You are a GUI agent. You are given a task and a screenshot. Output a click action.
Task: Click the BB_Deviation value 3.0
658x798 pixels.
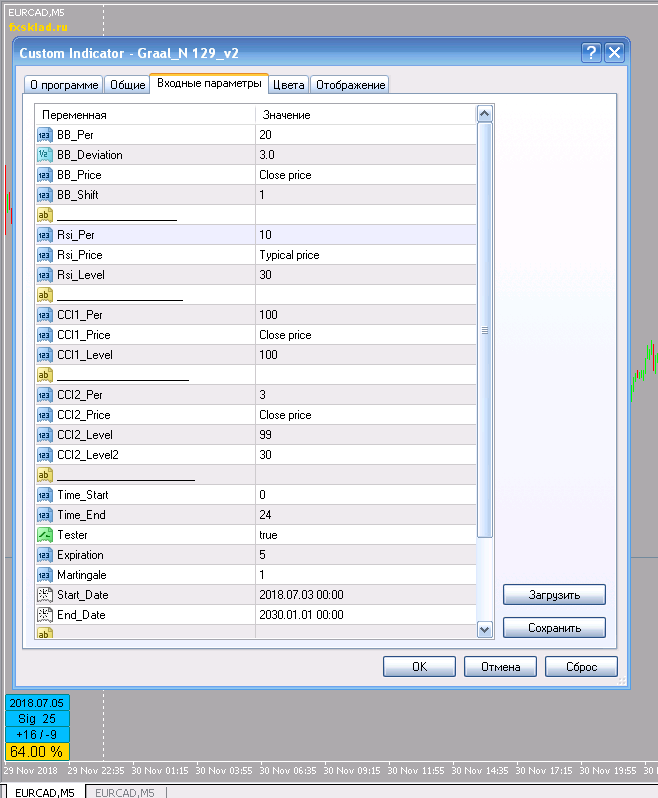tap(267, 155)
